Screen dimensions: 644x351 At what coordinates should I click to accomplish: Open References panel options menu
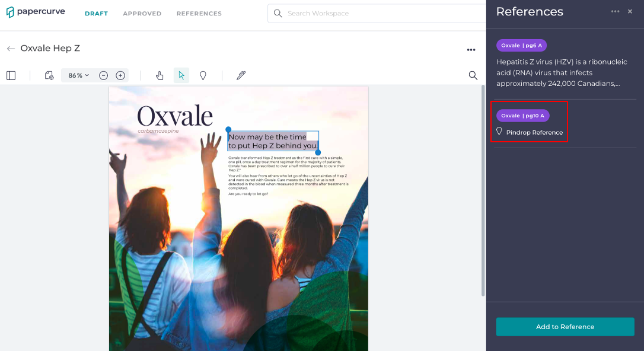point(615,11)
